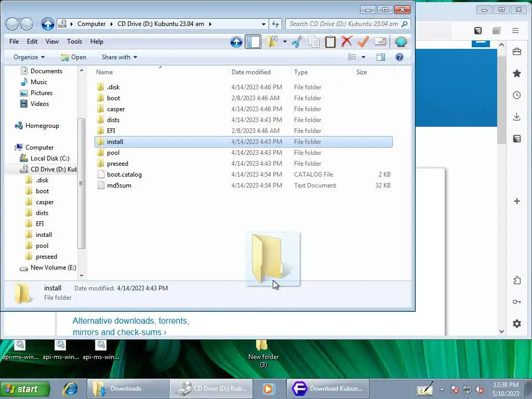Open dropdown arrow beside Folder Options icon
This screenshot has width=532, height=399.
285,42
